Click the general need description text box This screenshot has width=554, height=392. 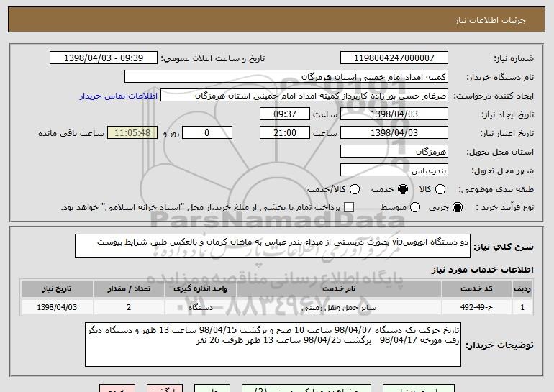(x=273, y=246)
